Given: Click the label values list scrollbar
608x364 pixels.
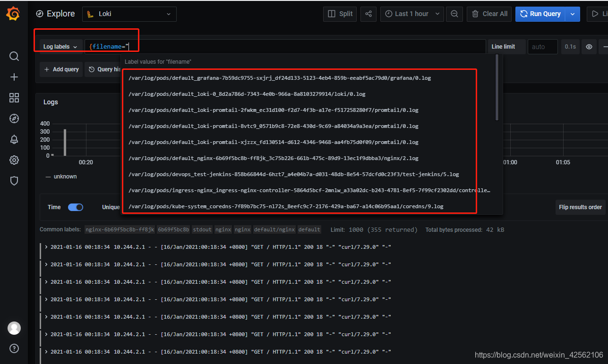Looking at the screenshot, I should tap(497, 87).
